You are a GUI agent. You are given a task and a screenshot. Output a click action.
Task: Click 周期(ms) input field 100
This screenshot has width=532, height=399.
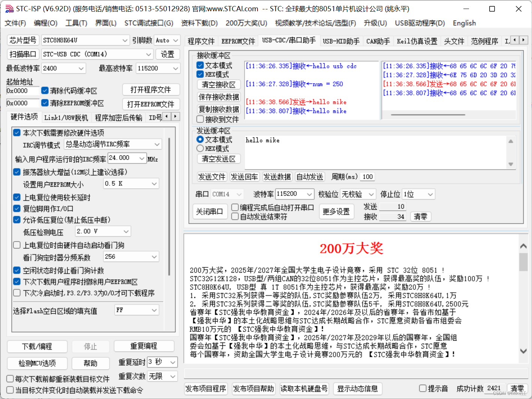[368, 177]
